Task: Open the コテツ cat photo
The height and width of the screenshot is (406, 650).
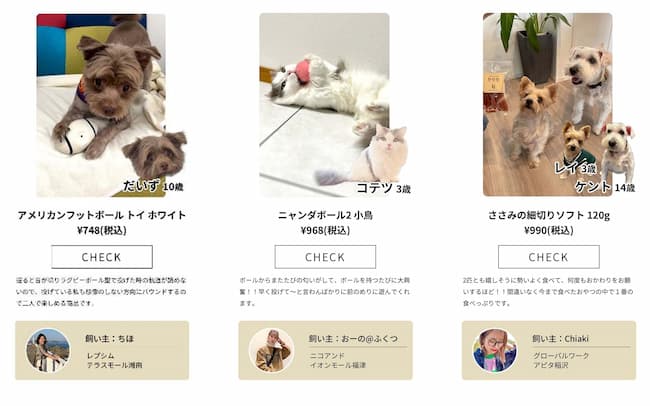Action: click(x=324, y=105)
